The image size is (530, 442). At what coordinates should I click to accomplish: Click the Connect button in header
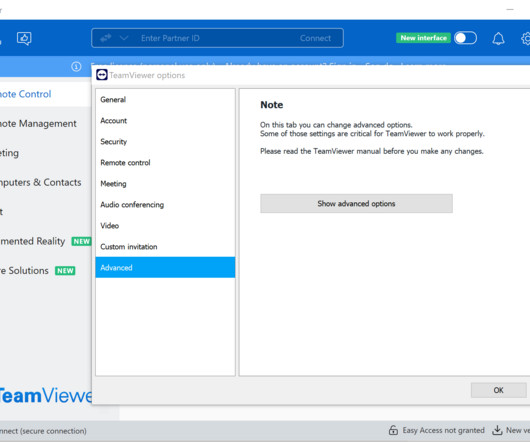point(315,38)
